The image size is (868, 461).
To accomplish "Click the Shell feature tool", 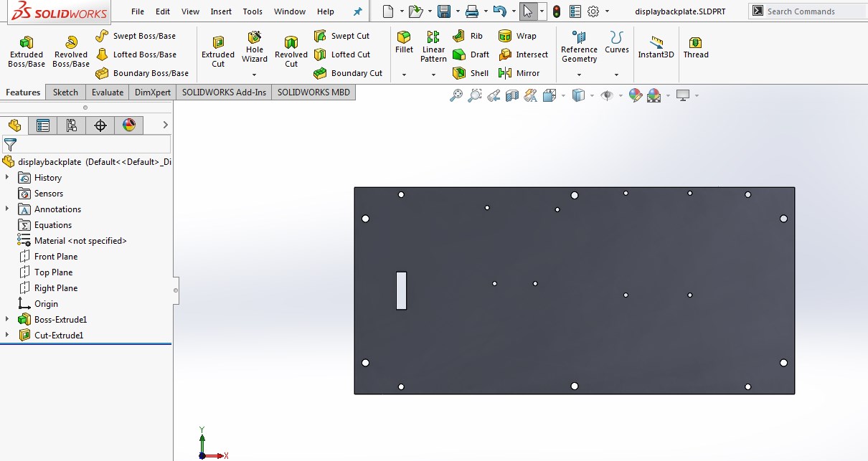I will click(471, 73).
